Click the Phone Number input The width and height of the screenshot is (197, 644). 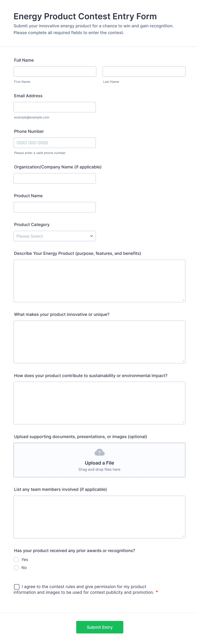click(54, 143)
